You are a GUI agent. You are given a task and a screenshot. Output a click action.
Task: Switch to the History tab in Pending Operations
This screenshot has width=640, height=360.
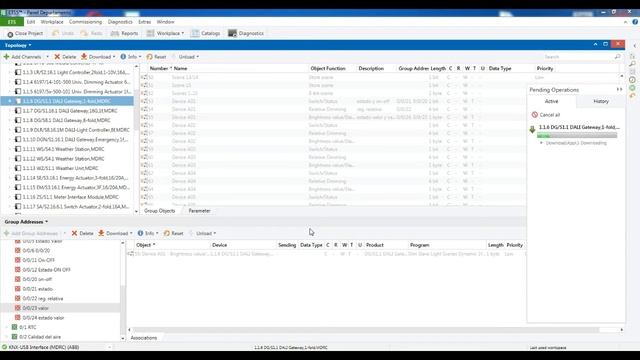601,101
